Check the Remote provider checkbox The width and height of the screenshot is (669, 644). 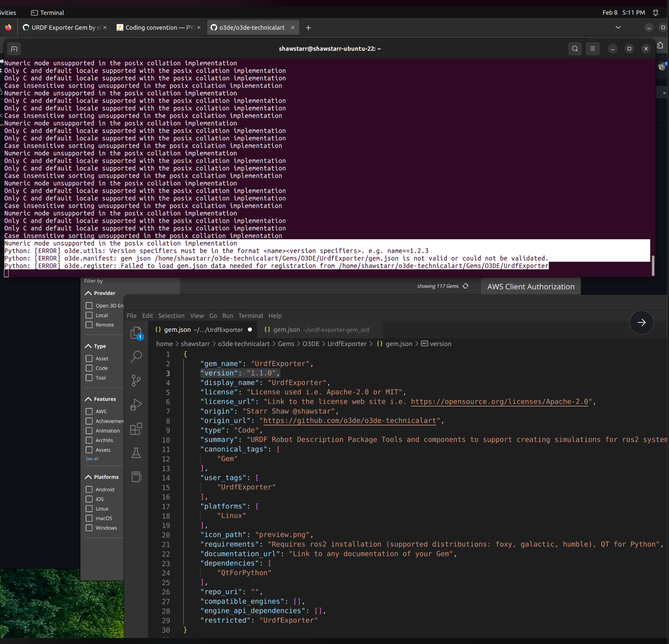pos(89,325)
